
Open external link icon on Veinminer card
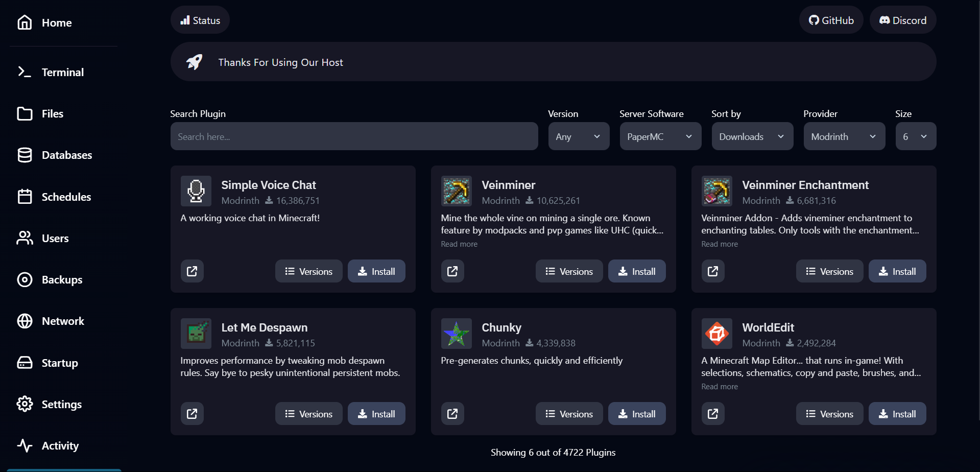[x=452, y=271]
